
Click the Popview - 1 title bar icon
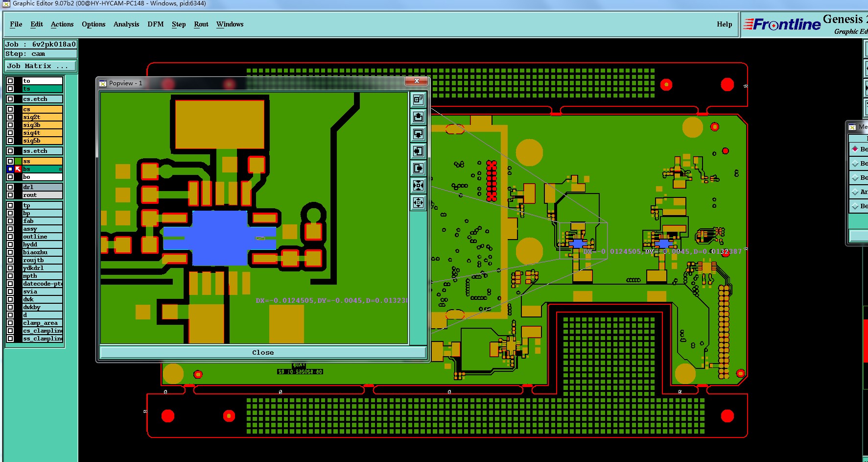(103, 83)
